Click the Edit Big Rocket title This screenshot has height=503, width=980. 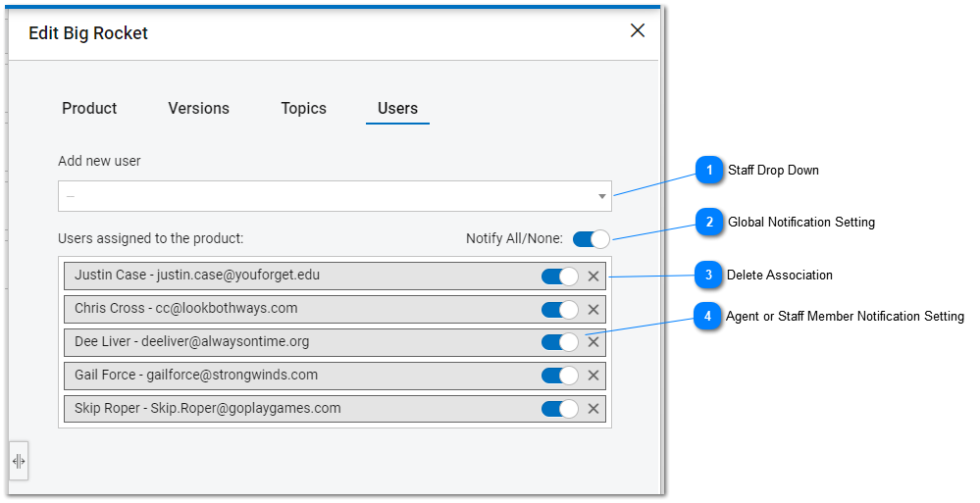tap(88, 33)
